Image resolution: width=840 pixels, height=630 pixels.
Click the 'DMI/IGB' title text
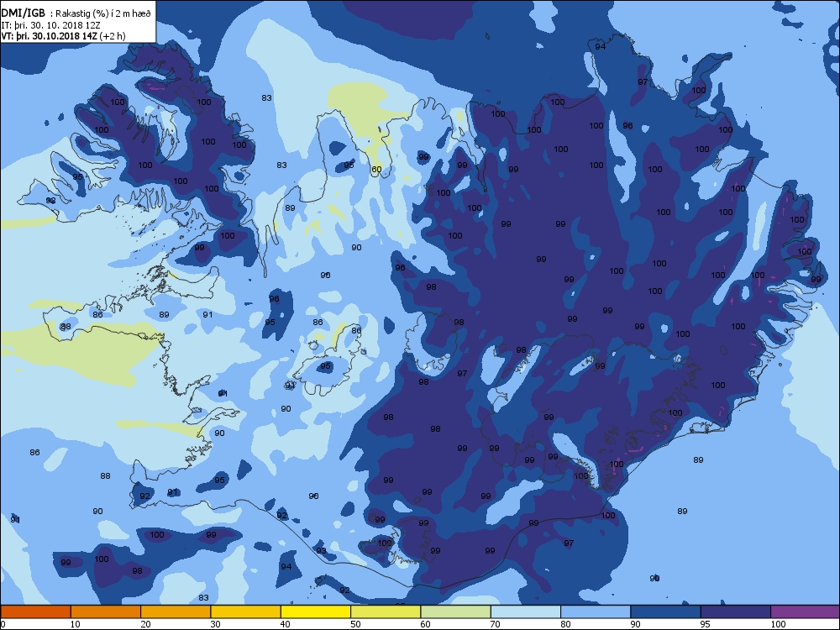[24, 13]
